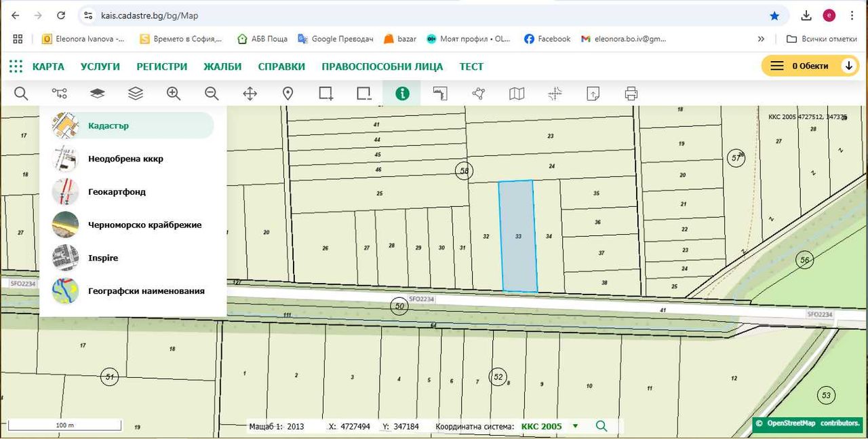This screenshot has width=868, height=439.
Task: Click the ПРАВОСПОСОБНИ ЛИЦА link
Action: tap(382, 66)
